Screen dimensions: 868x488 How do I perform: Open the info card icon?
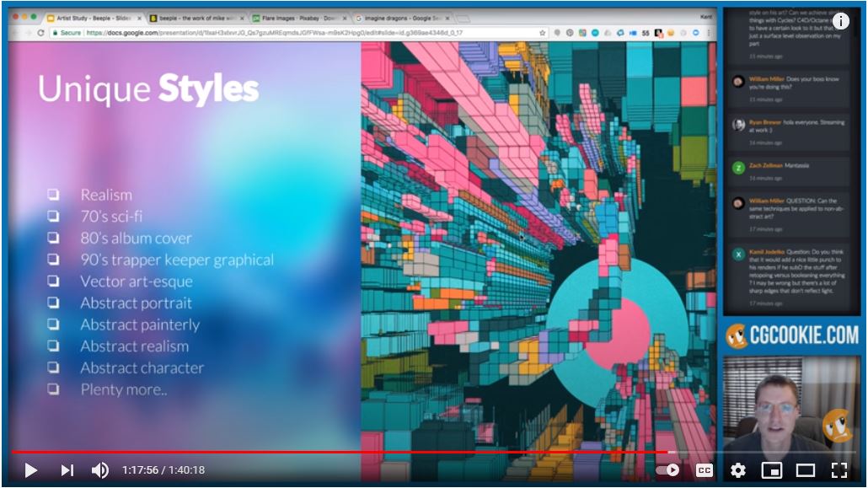[840, 21]
